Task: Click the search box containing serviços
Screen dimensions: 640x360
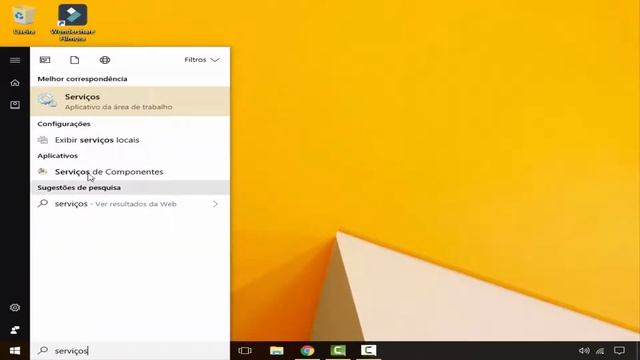Action: 130,351
